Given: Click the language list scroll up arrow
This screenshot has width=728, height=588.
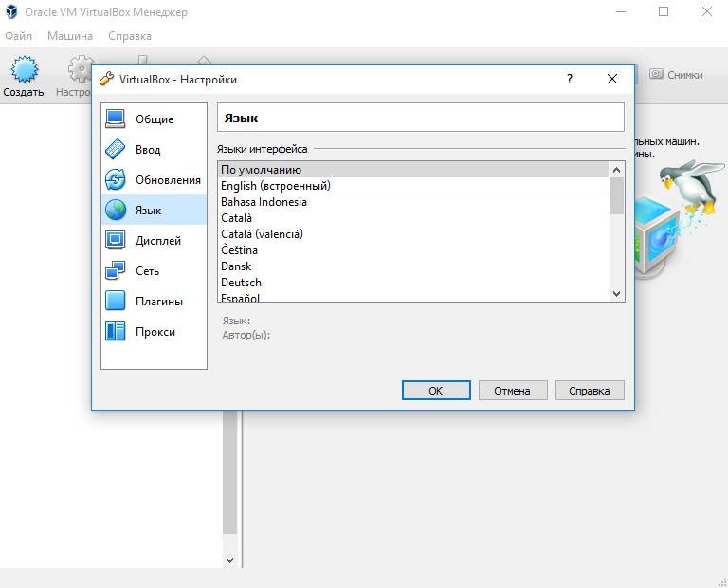Looking at the screenshot, I should pos(616,170).
